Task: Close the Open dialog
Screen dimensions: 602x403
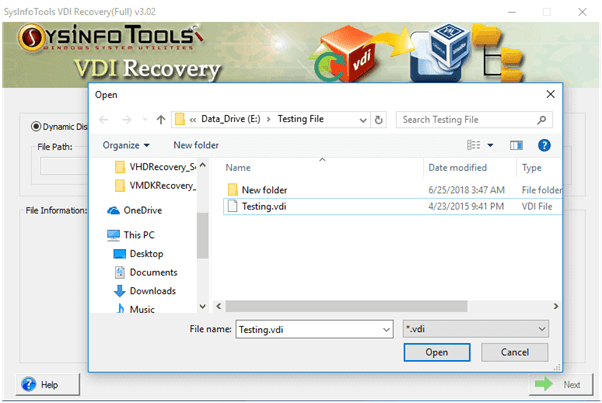Action: click(x=550, y=94)
